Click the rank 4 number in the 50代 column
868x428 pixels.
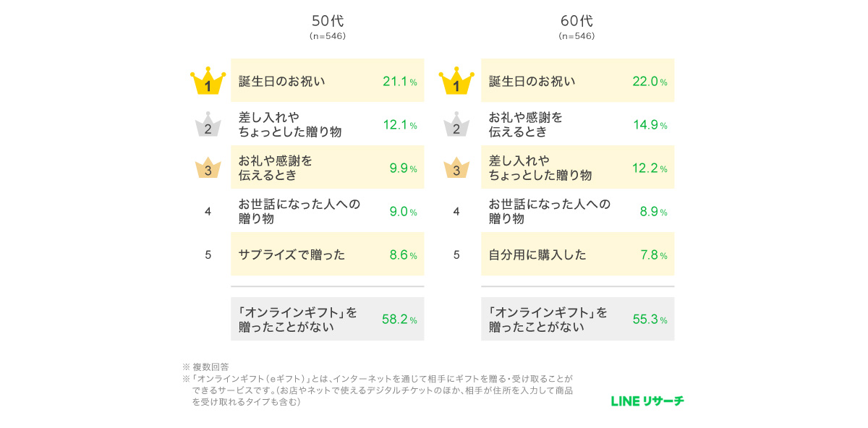208,212
